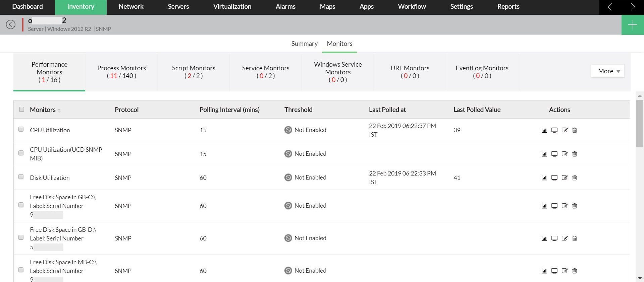Delete the Disk Utilization monitor
This screenshot has height=282, width=644.
[575, 178]
